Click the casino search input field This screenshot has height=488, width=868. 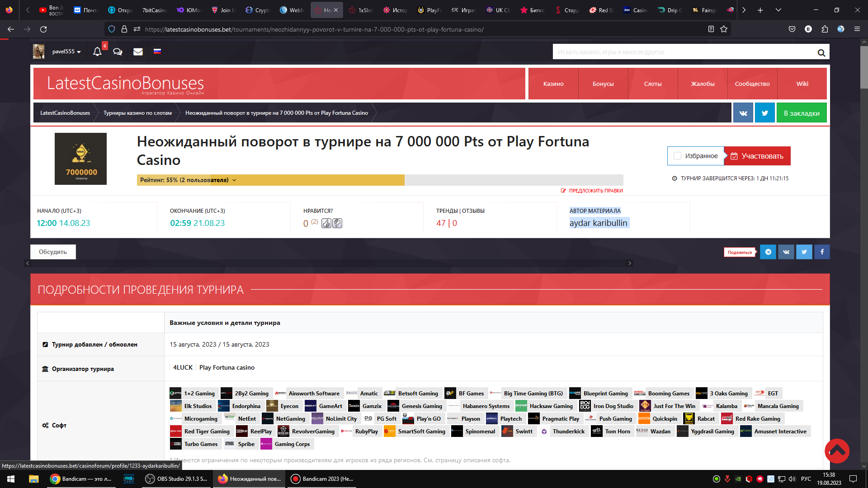click(x=683, y=52)
